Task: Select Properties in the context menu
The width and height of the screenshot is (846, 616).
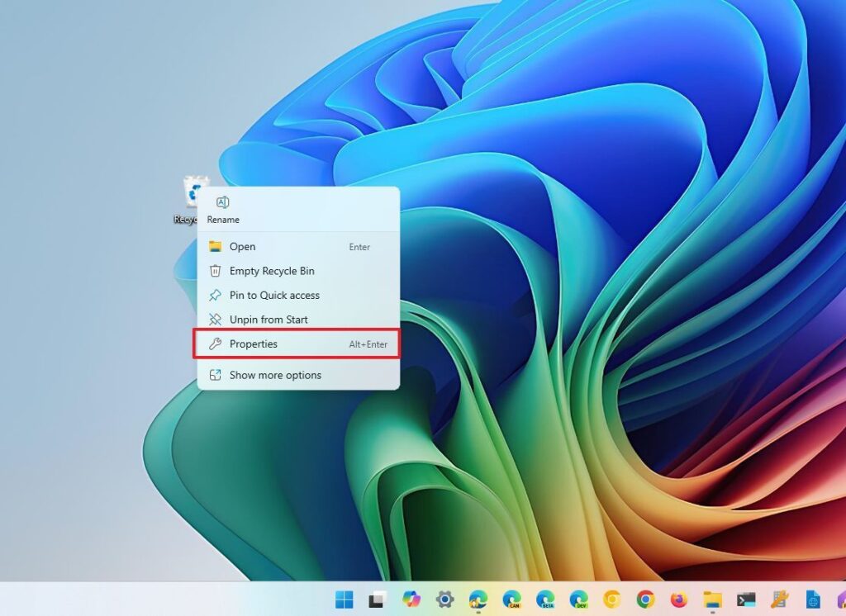Action: pyautogui.click(x=254, y=344)
